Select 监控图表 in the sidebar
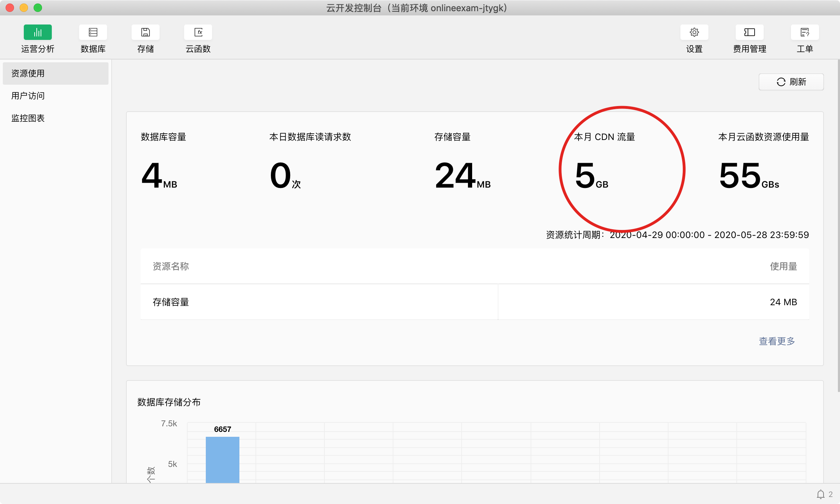Viewport: 840px width, 504px height. pos(28,118)
